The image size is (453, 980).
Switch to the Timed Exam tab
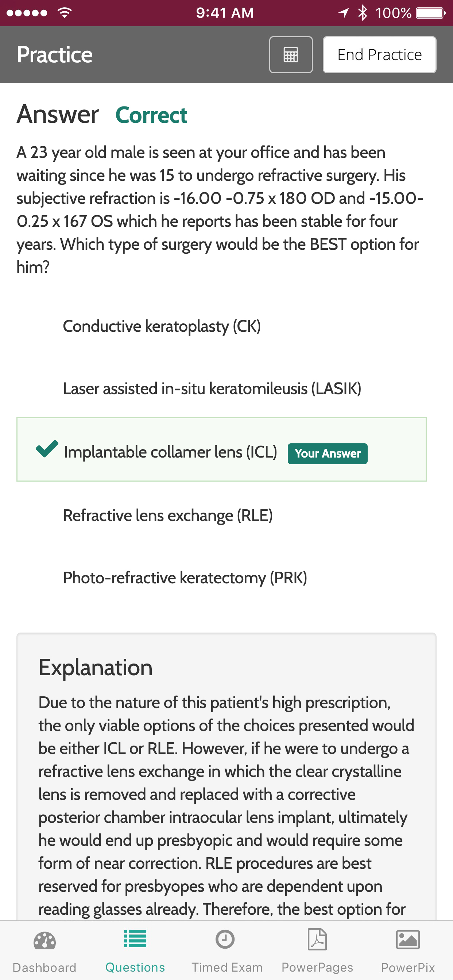(x=227, y=950)
